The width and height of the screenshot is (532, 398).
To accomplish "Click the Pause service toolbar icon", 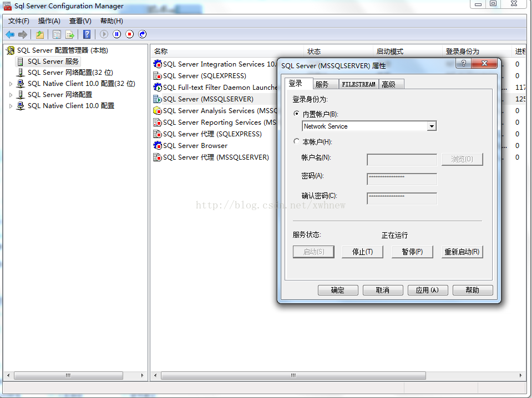I will [117, 34].
